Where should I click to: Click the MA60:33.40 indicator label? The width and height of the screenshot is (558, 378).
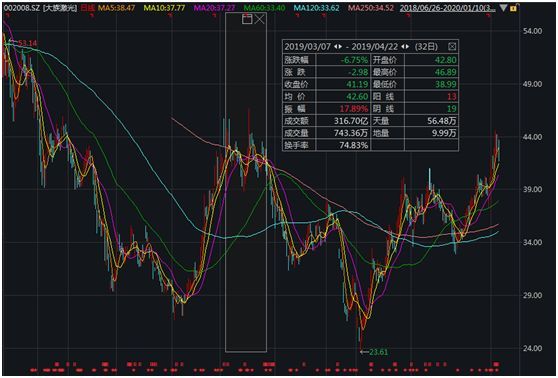(264, 7)
